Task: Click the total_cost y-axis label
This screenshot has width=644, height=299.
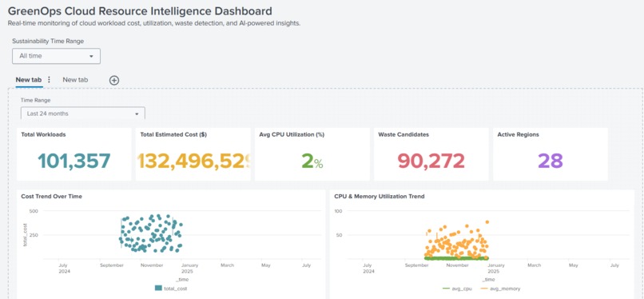Action: (x=25, y=235)
